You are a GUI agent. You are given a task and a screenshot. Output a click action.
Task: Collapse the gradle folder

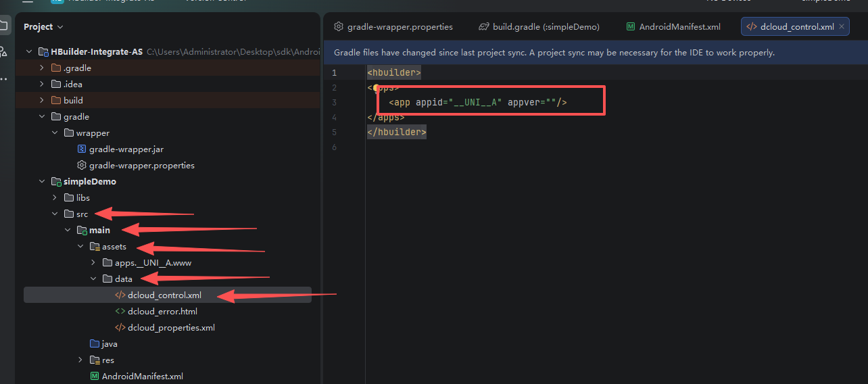click(x=41, y=116)
